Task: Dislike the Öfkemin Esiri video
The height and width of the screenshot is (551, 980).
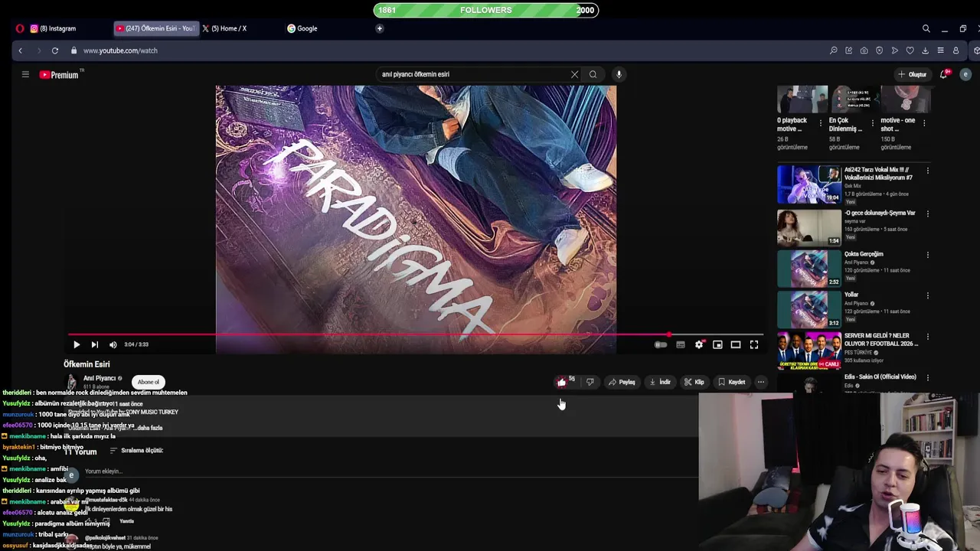Action: tap(590, 382)
